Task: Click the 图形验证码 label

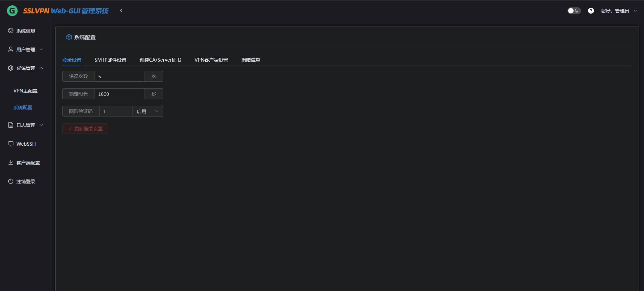Action: tap(81, 111)
